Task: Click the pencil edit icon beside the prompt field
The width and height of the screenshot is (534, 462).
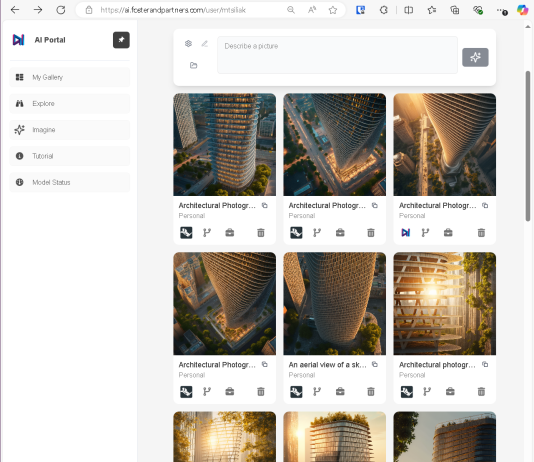Action: pyautogui.click(x=204, y=44)
